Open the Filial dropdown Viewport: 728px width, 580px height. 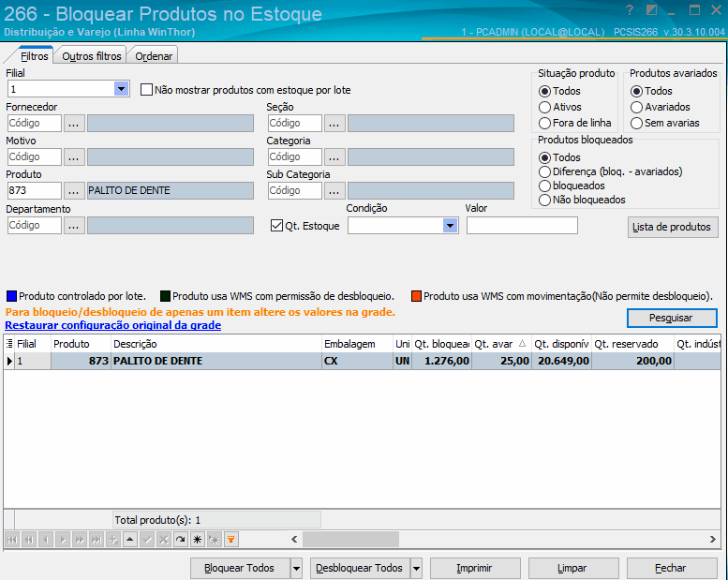tap(121, 89)
